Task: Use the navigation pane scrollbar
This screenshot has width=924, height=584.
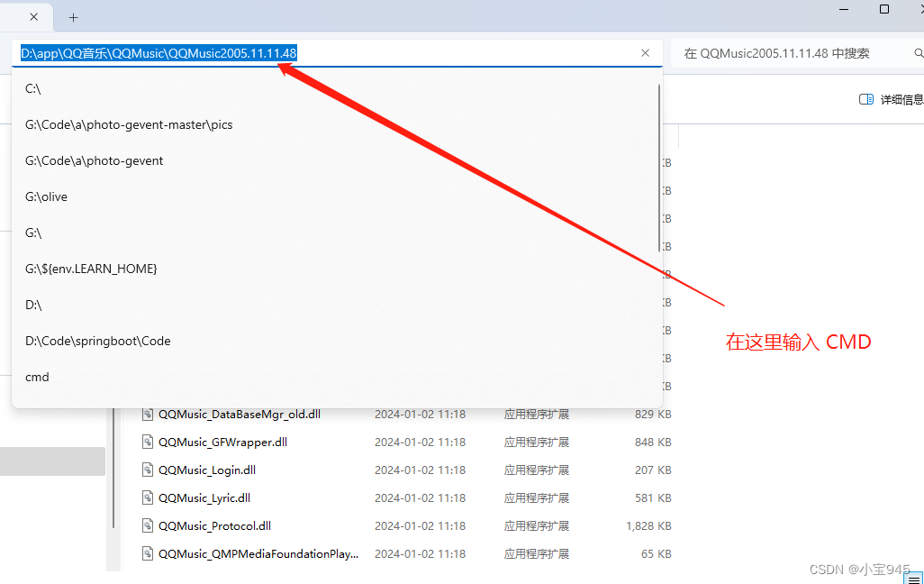Action: coord(113,467)
